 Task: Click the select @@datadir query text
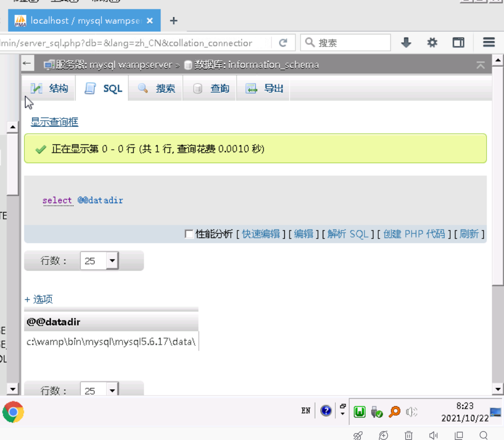point(82,200)
